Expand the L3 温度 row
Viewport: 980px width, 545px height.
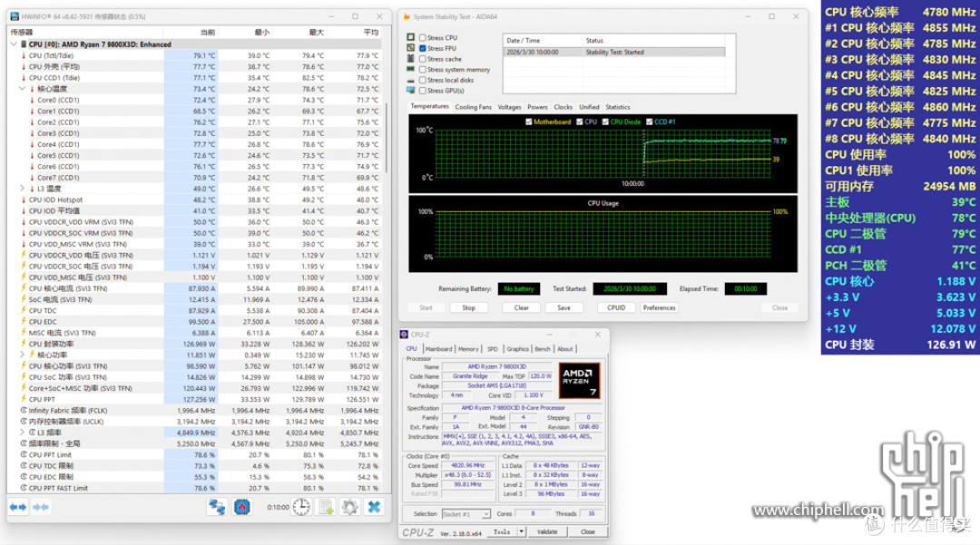tap(23, 189)
